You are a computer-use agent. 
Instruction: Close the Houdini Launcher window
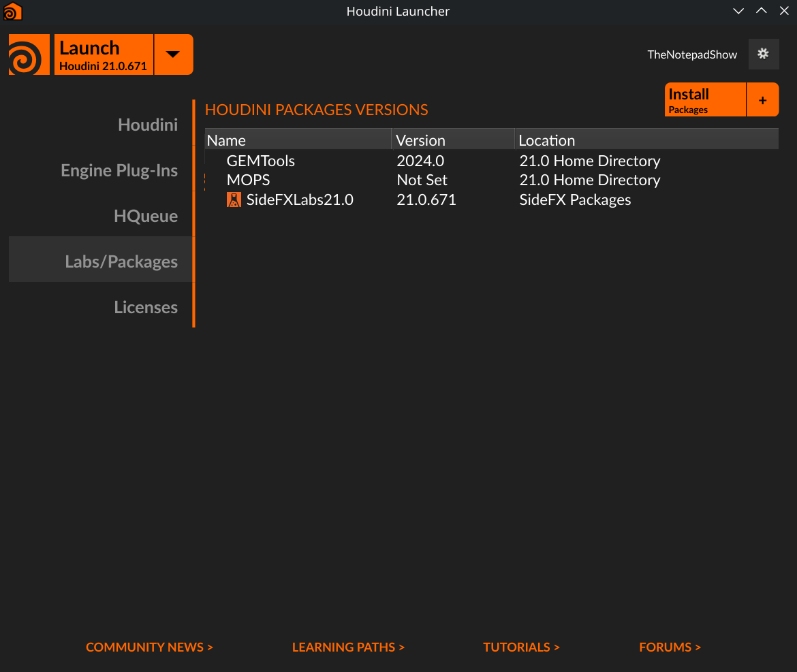coord(784,11)
